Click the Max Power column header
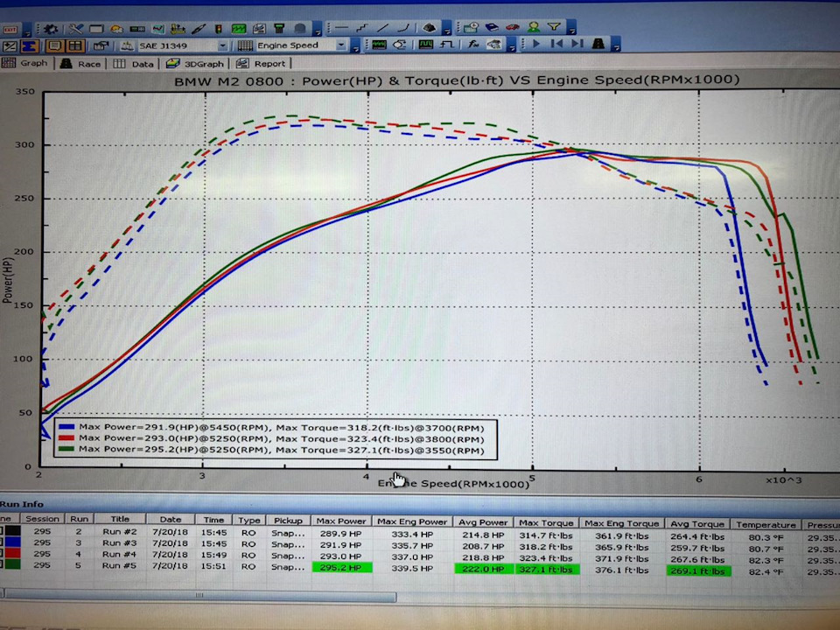This screenshot has height=630, width=840. point(340,521)
